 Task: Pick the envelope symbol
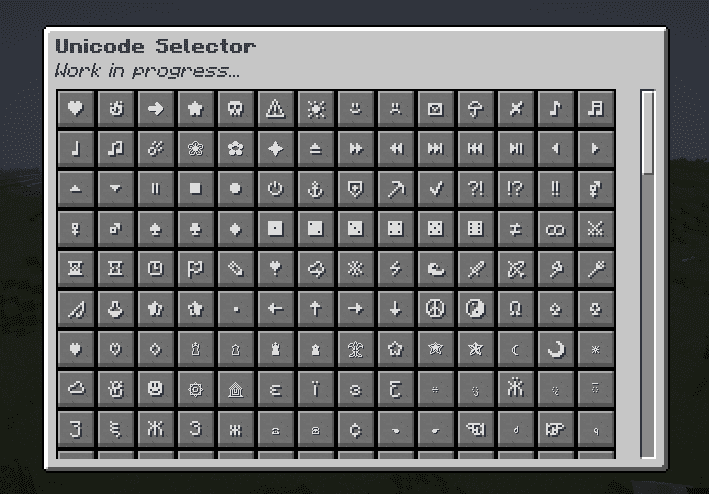pos(435,108)
